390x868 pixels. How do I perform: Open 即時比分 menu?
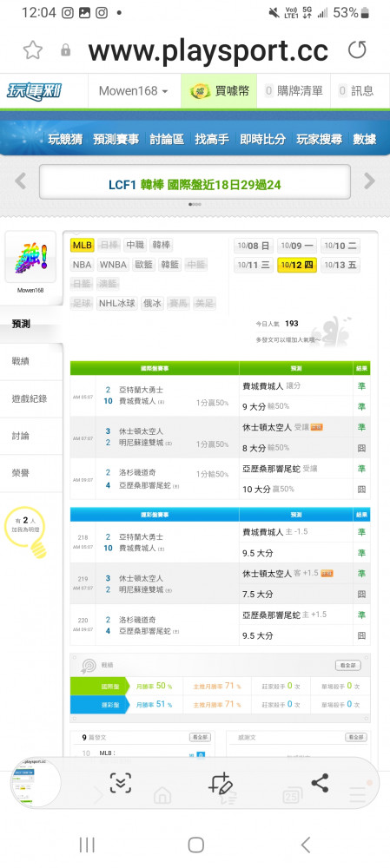click(x=262, y=139)
